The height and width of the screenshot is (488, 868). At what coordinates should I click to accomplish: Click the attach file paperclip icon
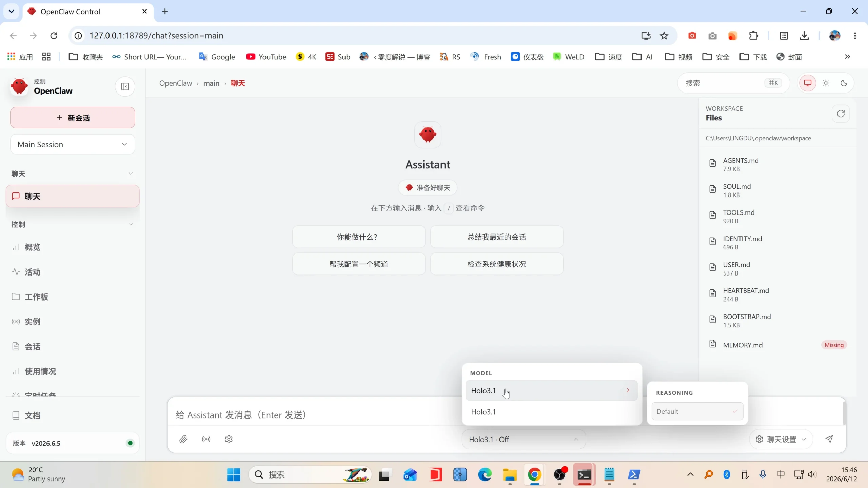click(183, 439)
